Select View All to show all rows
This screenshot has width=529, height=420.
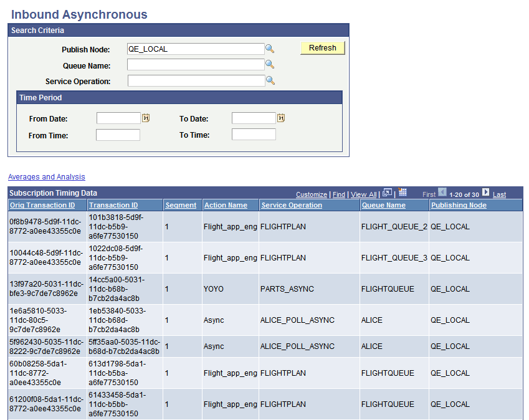coord(363,194)
